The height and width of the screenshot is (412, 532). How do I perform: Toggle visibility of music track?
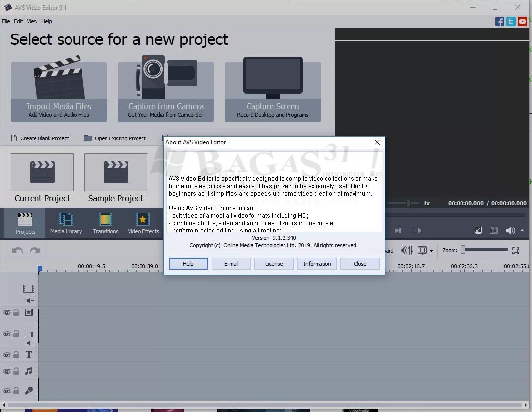[7, 371]
